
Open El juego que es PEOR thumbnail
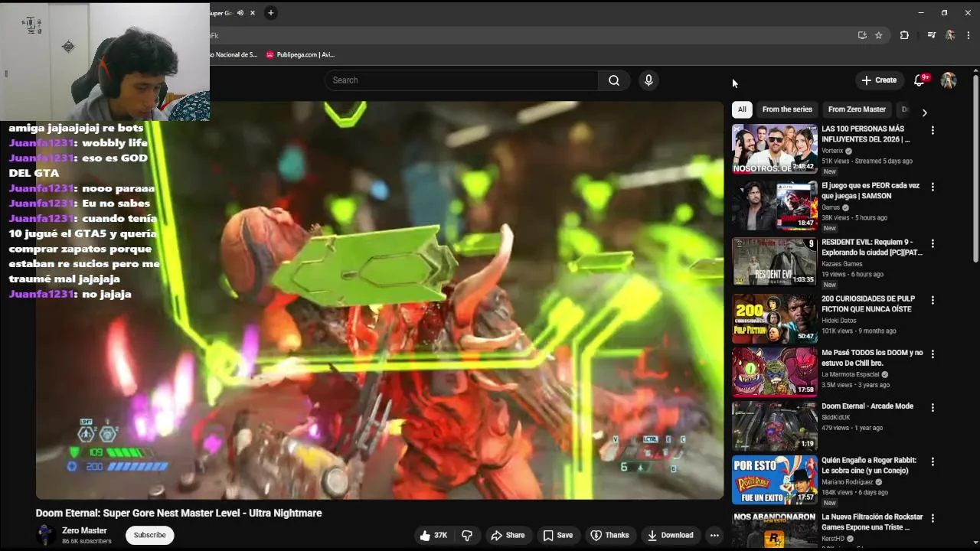pyautogui.click(x=775, y=205)
